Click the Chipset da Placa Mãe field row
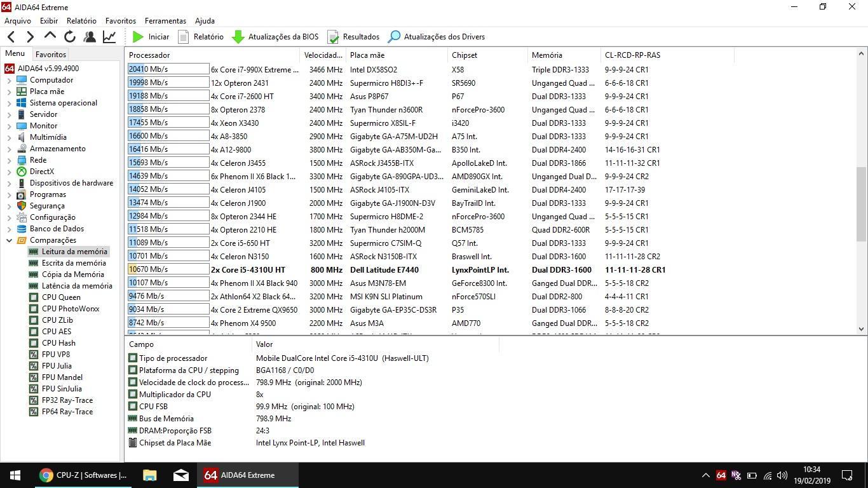The width and height of the screenshot is (868, 488). coord(311,443)
